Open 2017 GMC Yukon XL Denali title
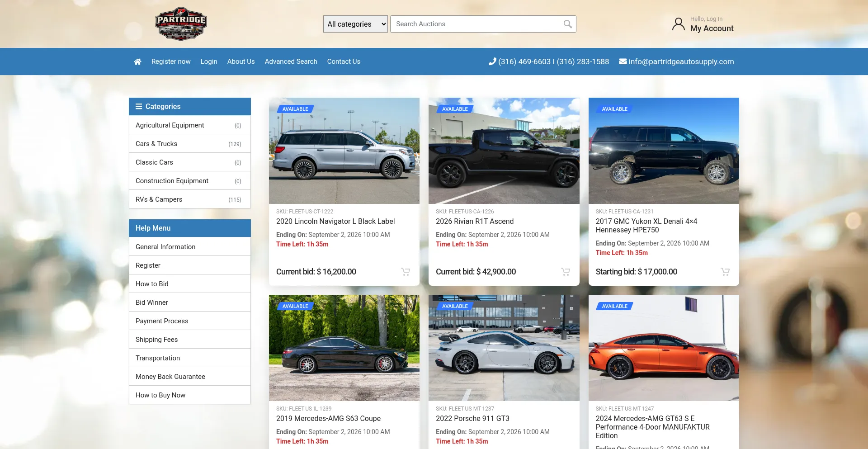The image size is (868, 449). [646, 226]
